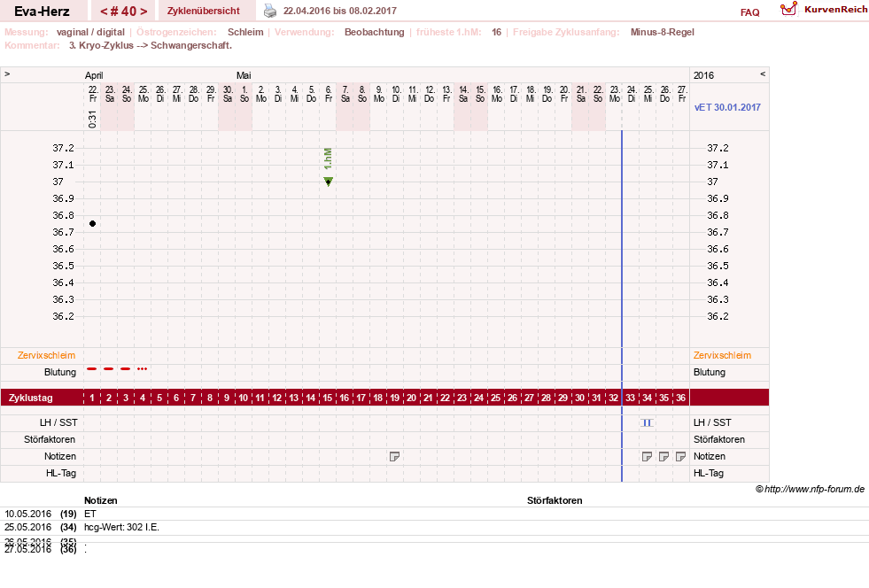
Task: Click the note entry 'ET' for 10.05.2016
Action: point(89,514)
